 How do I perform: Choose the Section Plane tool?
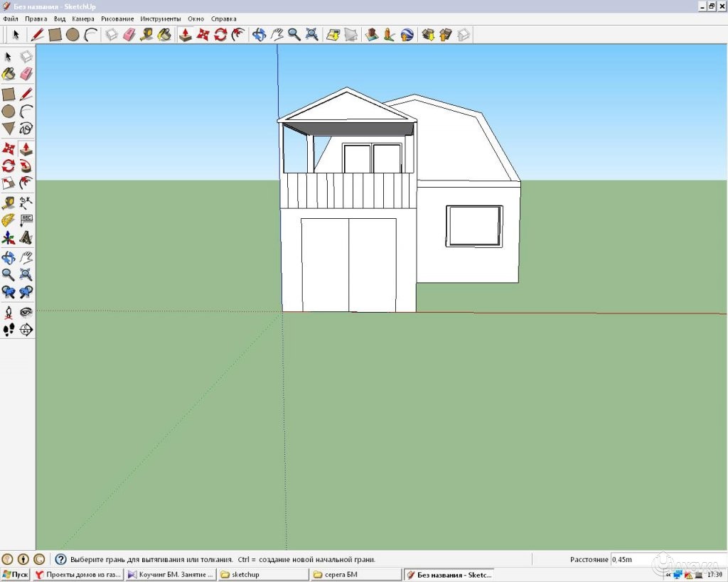tap(26, 330)
